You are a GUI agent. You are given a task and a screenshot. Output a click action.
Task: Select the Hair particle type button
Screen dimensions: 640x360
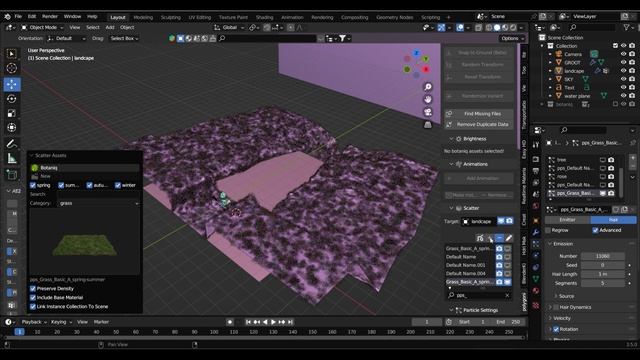[x=613, y=220]
